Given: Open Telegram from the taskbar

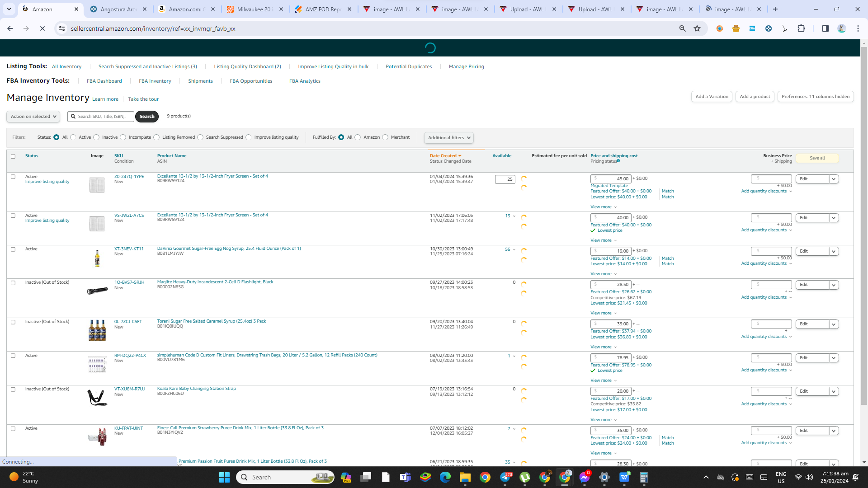Looking at the screenshot, I should point(506,477).
